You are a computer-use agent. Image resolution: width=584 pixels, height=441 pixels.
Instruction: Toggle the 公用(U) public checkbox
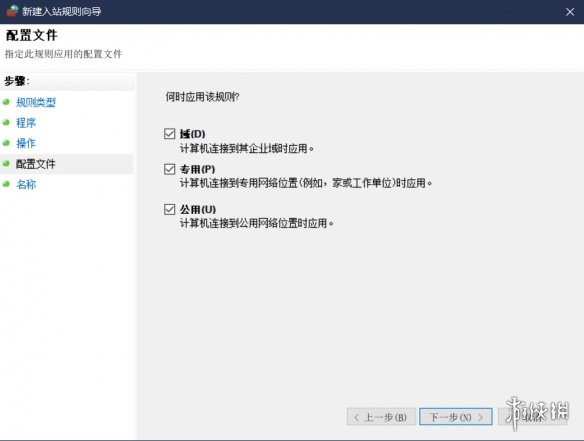169,209
